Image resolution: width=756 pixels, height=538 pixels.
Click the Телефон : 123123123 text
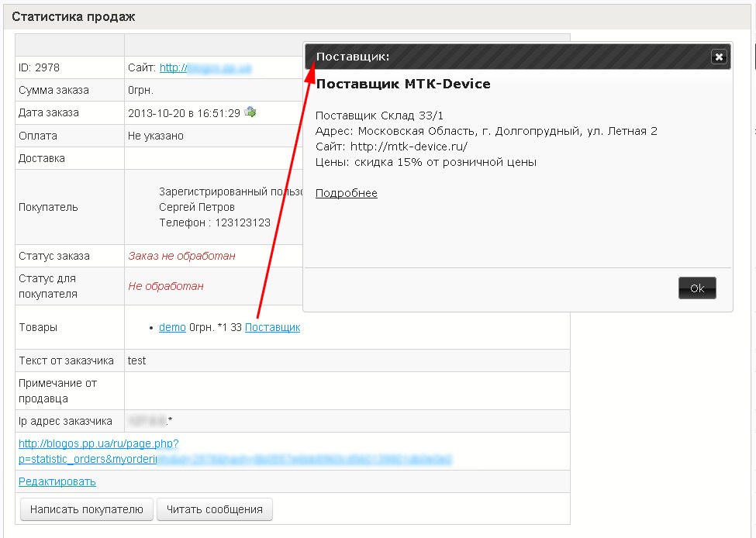[214, 222]
